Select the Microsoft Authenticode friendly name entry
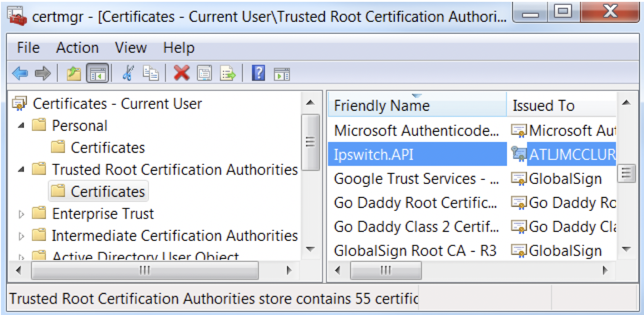Image resolution: width=644 pixels, height=315 pixels. point(416,131)
